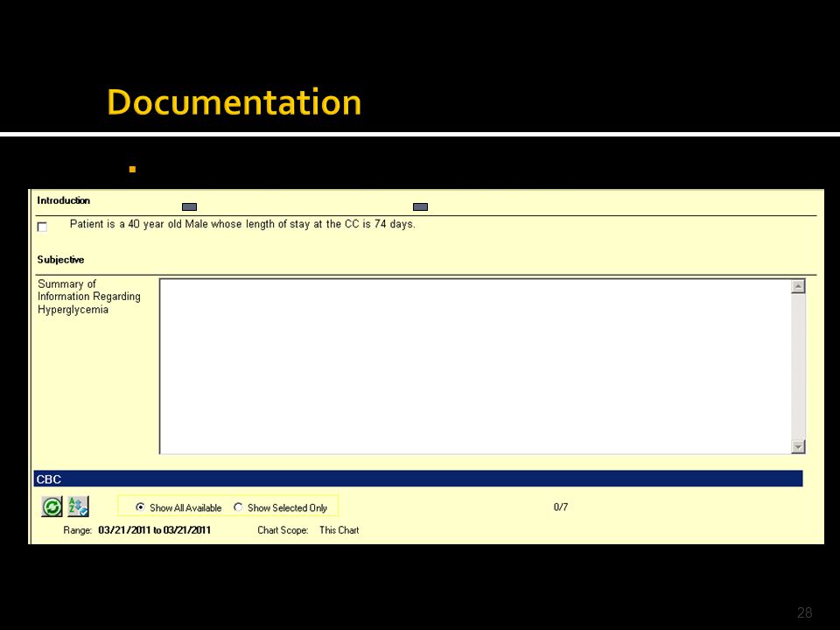Click the date range 03/21/2011 to 03/21/2011
Screen dimensions: 840x630
pyautogui.click(x=154, y=530)
